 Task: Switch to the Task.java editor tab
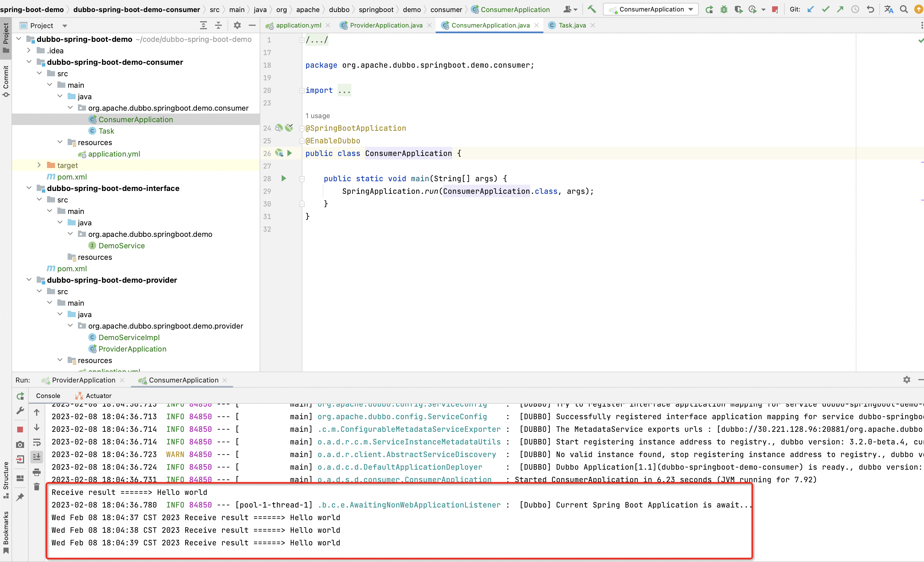[571, 25]
